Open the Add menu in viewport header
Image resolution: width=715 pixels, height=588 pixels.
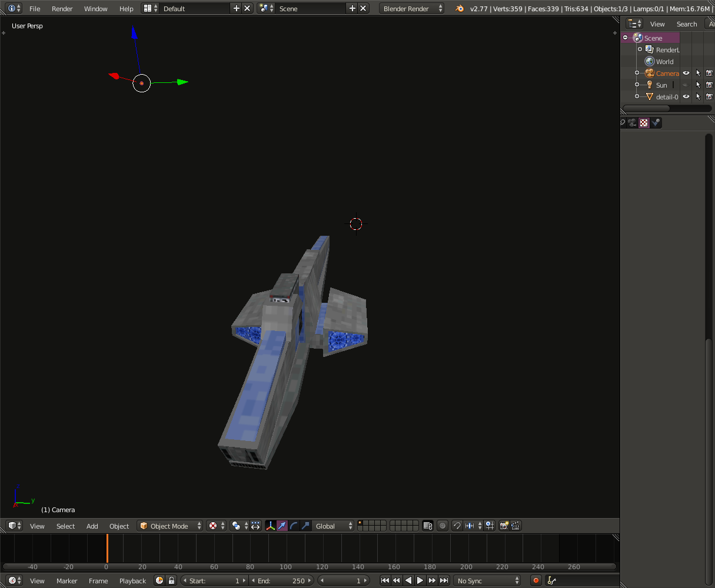[x=92, y=526]
